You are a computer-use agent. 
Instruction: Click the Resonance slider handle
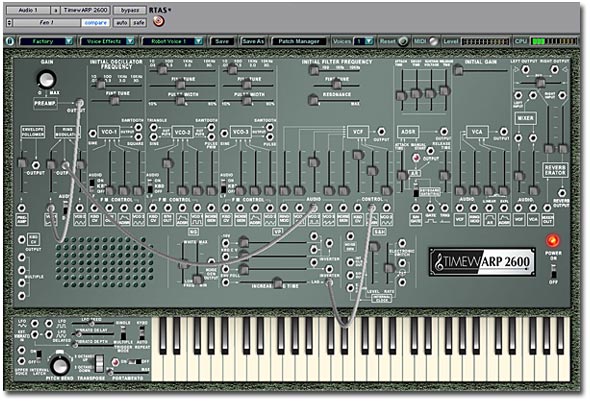click(313, 100)
